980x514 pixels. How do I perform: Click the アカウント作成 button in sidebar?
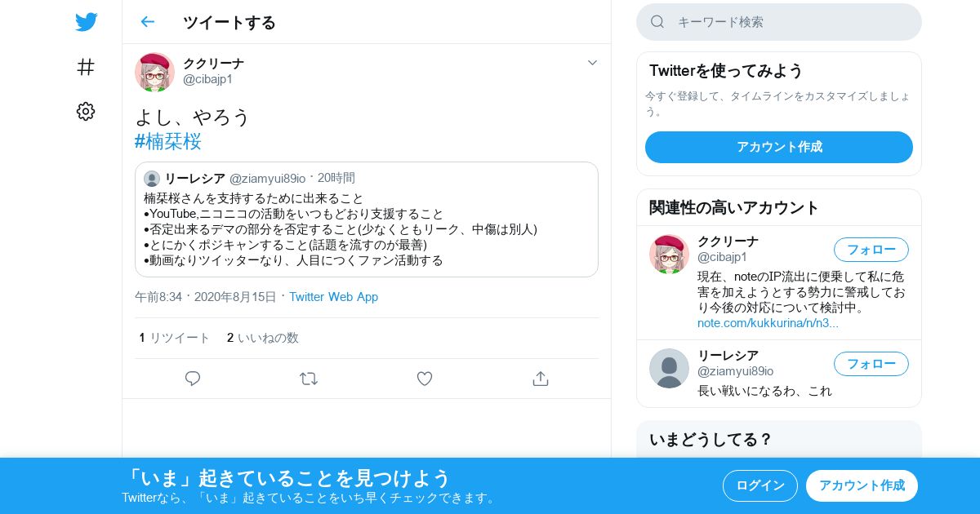coord(779,147)
